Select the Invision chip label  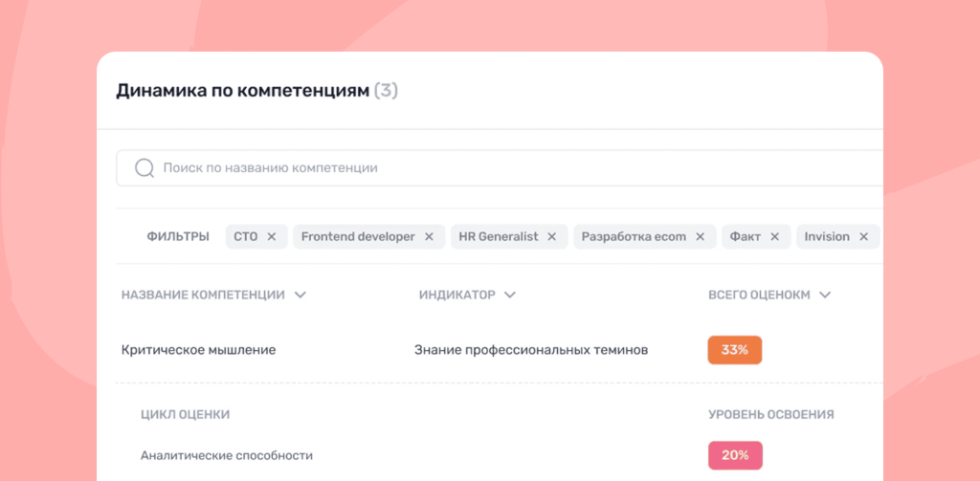(827, 237)
